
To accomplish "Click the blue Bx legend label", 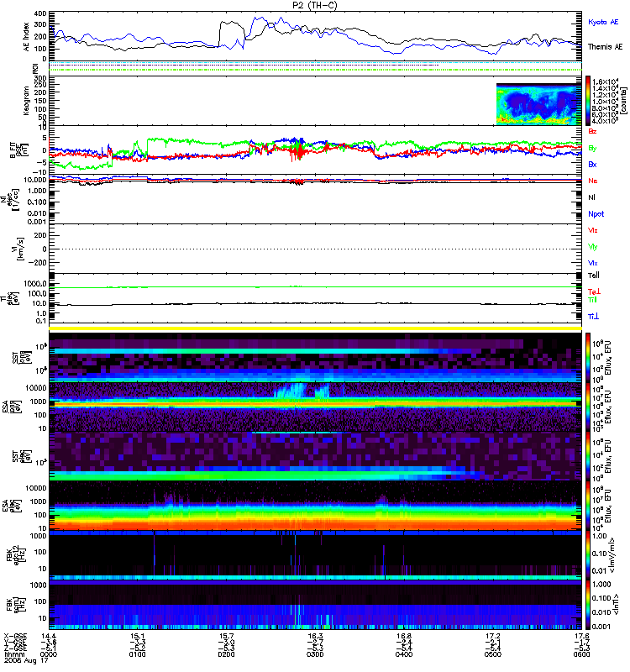I will [592, 165].
